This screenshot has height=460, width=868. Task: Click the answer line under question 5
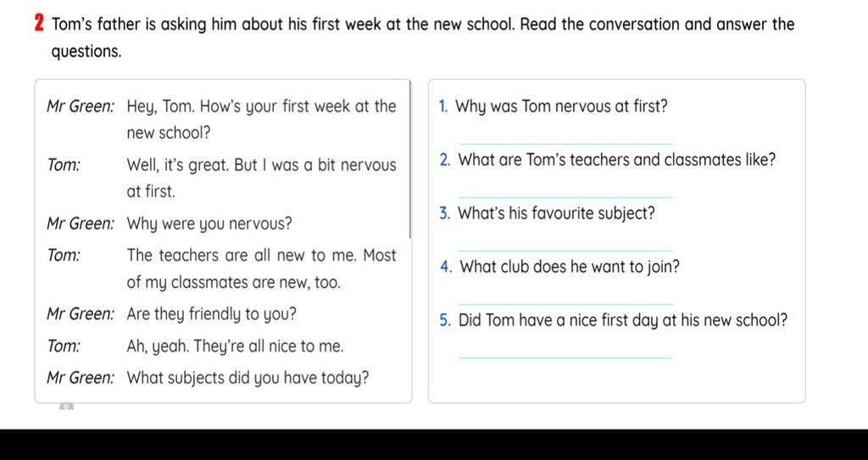[x=565, y=357]
